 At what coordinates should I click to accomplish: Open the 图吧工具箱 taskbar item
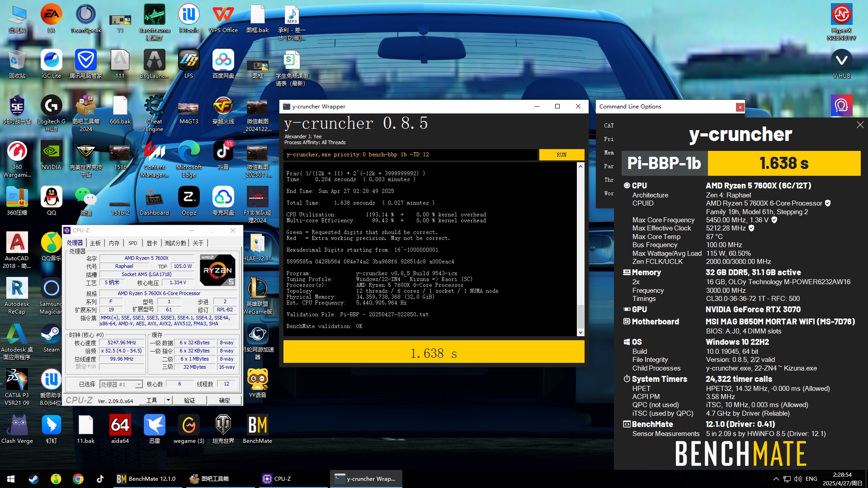(220, 479)
